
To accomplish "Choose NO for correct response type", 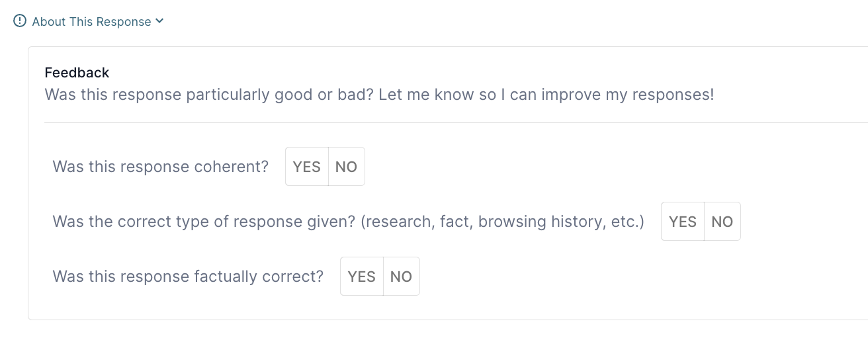I will 722,222.
